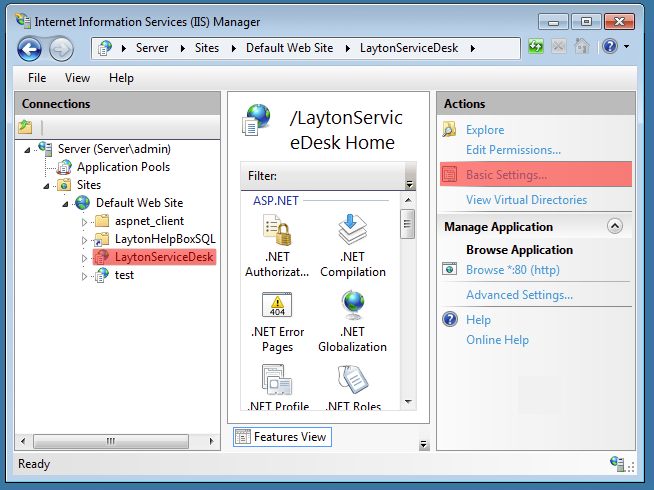Screen dimensions: 654x490
Task: Collapse the Manage Application section chevron
Action: tap(615, 226)
